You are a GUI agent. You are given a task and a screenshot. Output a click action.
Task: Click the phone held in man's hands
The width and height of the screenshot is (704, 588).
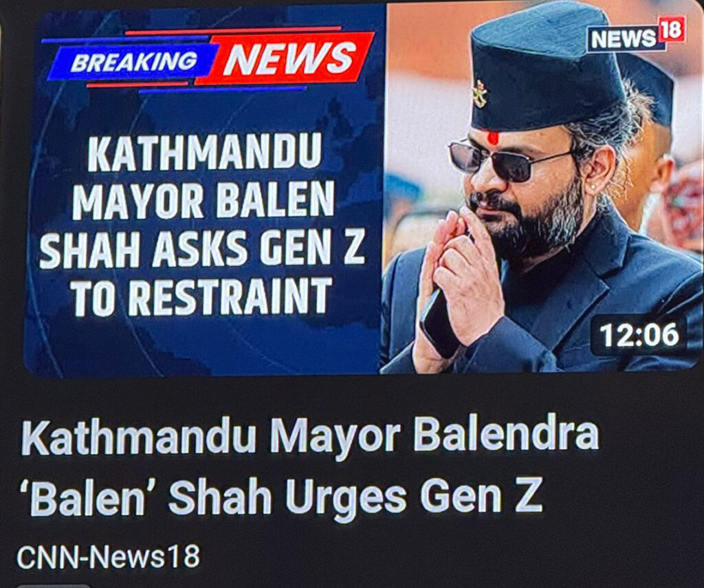pyautogui.click(x=439, y=321)
